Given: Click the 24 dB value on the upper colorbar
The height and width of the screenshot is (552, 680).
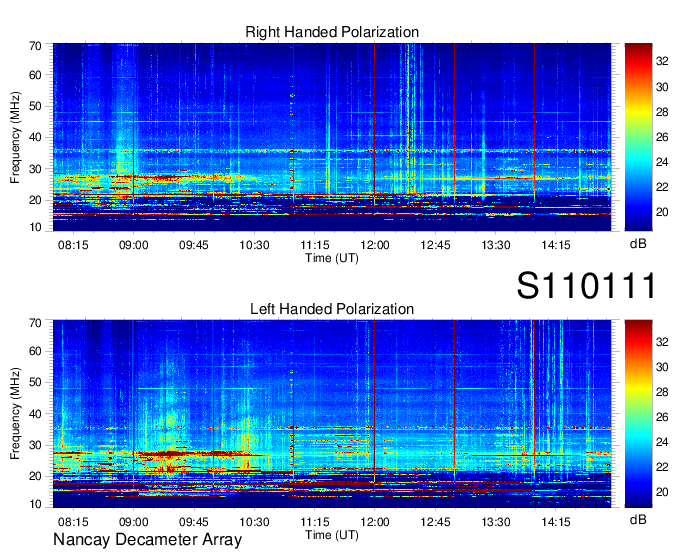Looking at the screenshot, I should (662, 162).
